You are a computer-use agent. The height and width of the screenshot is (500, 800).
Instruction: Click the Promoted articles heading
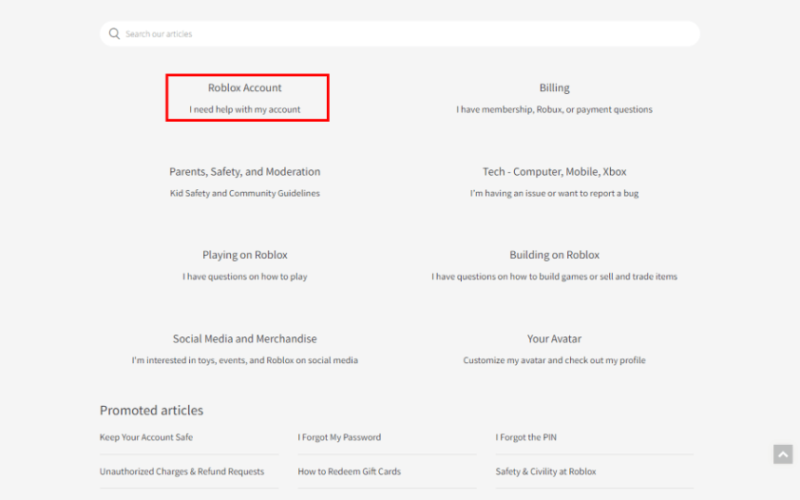click(x=152, y=410)
